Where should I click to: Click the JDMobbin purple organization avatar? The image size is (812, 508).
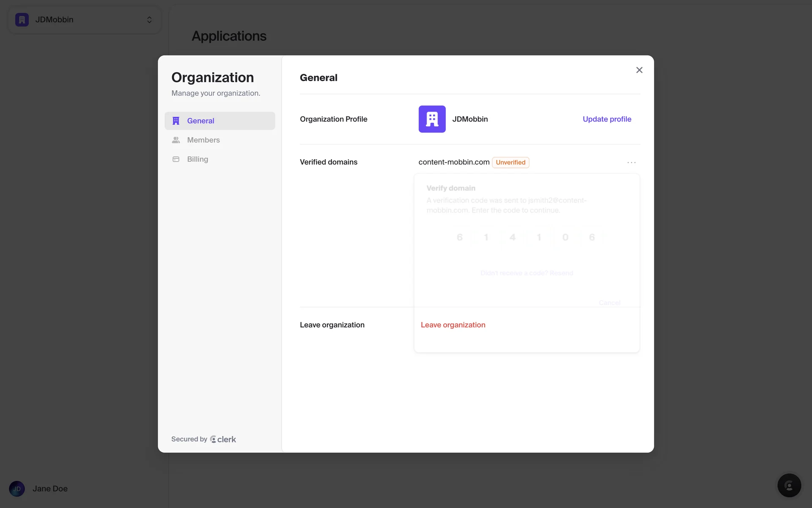pyautogui.click(x=432, y=119)
